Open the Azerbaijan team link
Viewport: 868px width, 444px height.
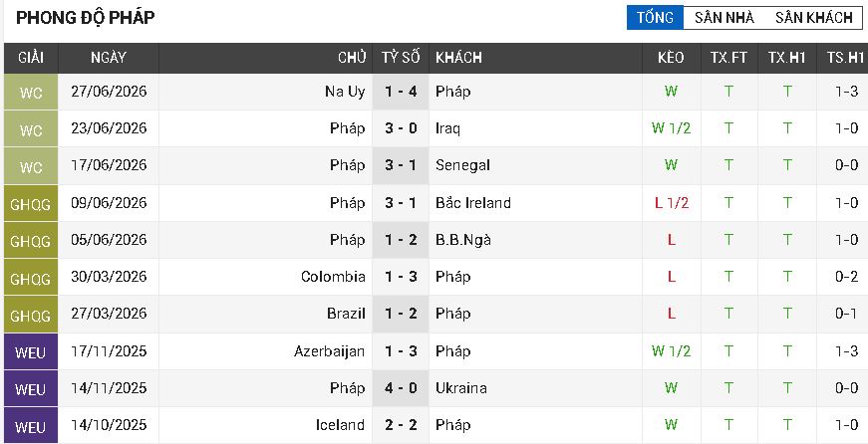330,351
